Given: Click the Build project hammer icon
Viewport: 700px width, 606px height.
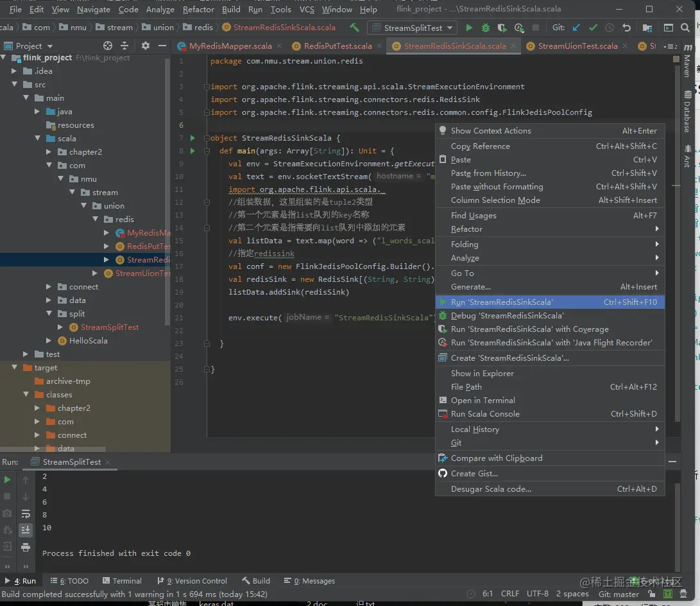Looking at the screenshot, I should pyautogui.click(x=354, y=28).
